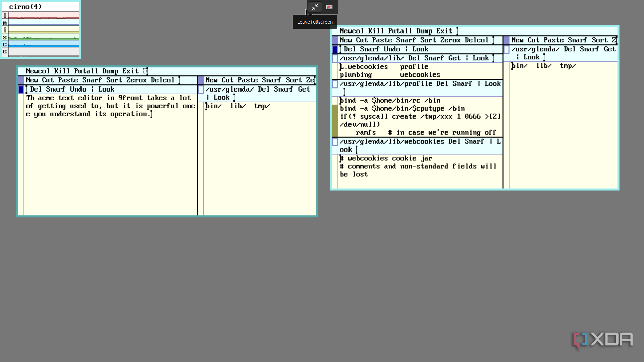Click blue context graph row in cirno stats
The image size is (644, 362).
tap(44, 44)
